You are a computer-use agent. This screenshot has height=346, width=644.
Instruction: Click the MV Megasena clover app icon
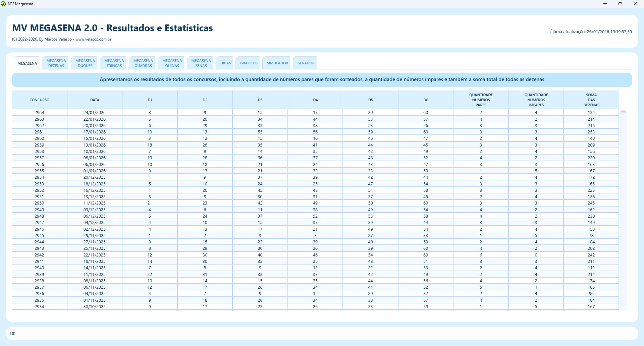pyautogui.click(x=4, y=4)
